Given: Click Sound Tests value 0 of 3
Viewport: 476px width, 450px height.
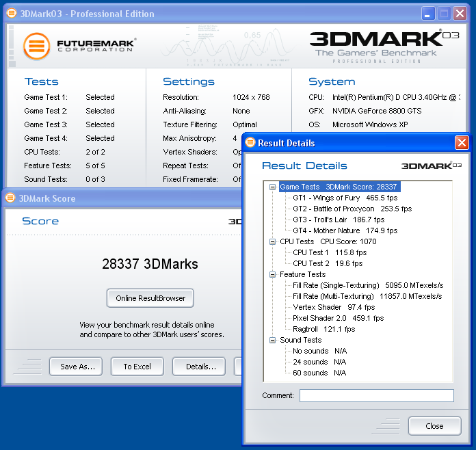Looking at the screenshot, I should tap(95, 179).
